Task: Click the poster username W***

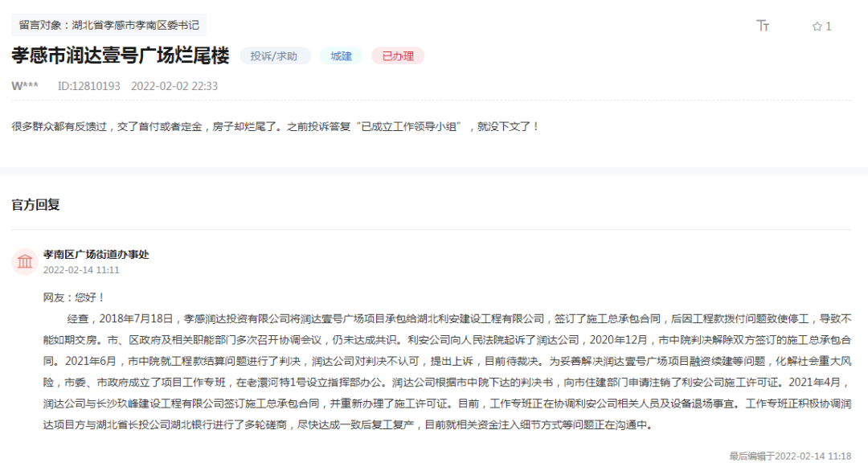Action: pyautogui.click(x=25, y=86)
